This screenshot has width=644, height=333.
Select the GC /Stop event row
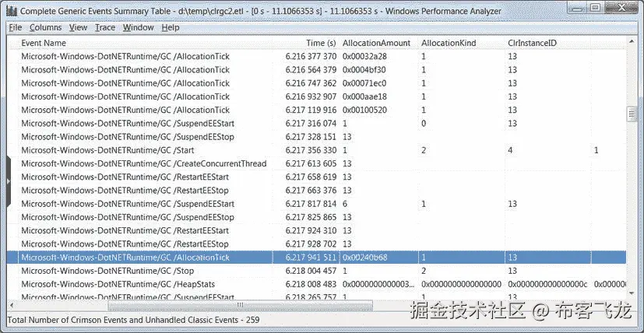(x=316, y=271)
